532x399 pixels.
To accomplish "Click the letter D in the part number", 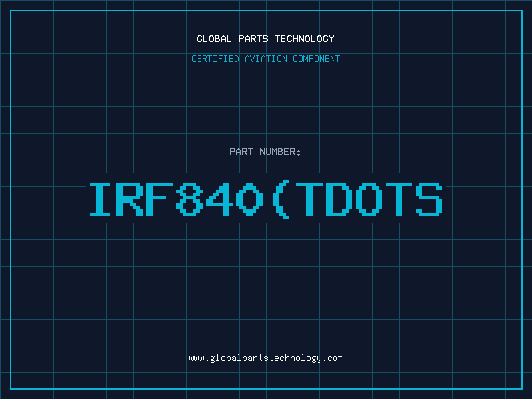I will (340, 199).
